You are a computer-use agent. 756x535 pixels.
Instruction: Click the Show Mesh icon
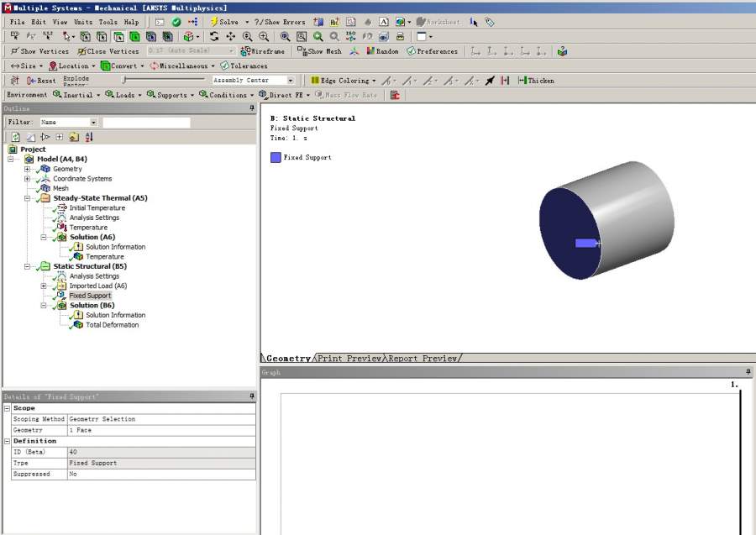pyautogui.click(x=319, y=51)
